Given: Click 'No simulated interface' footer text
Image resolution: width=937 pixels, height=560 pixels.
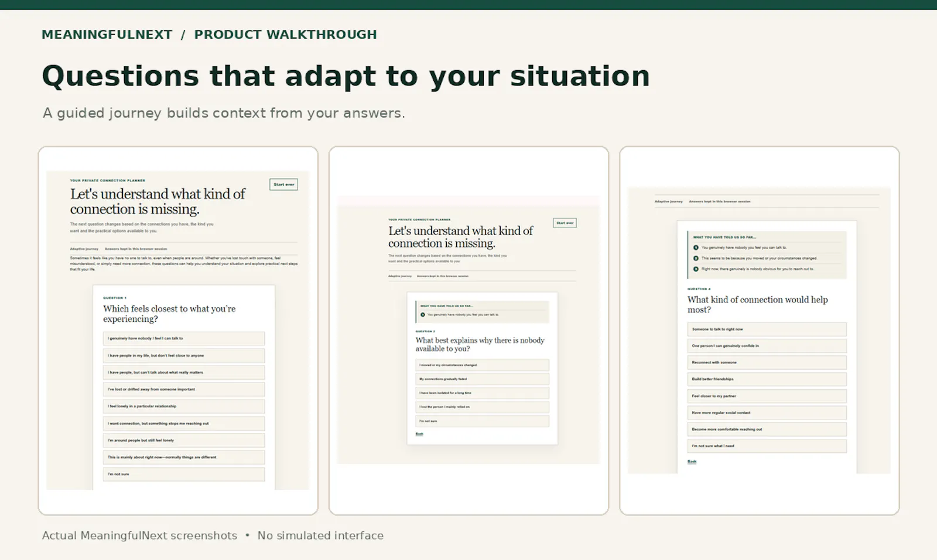Looking at the screenshot, I should coord(320,535).
